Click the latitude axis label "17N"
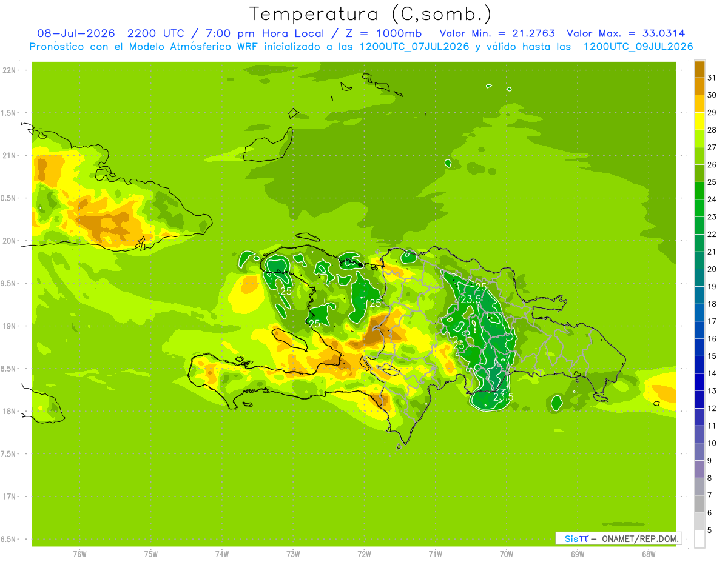This screenshot has height=562, width=728. (8, 497)
